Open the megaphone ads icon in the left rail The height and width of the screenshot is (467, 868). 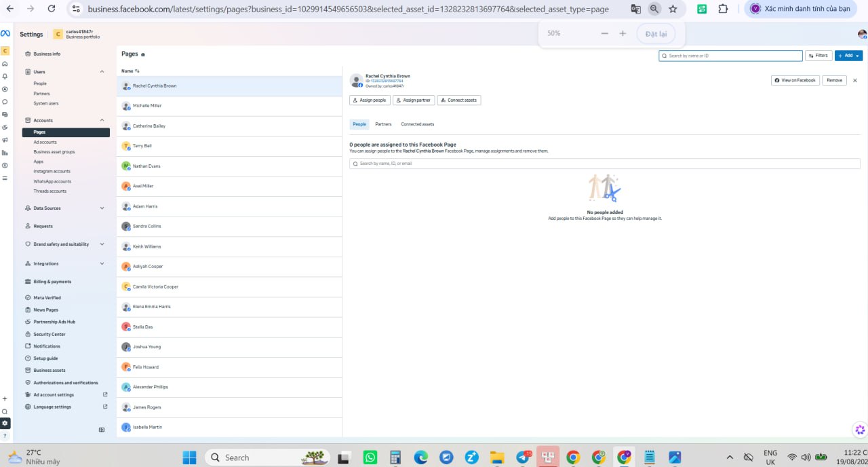click(x=5, y=140)
